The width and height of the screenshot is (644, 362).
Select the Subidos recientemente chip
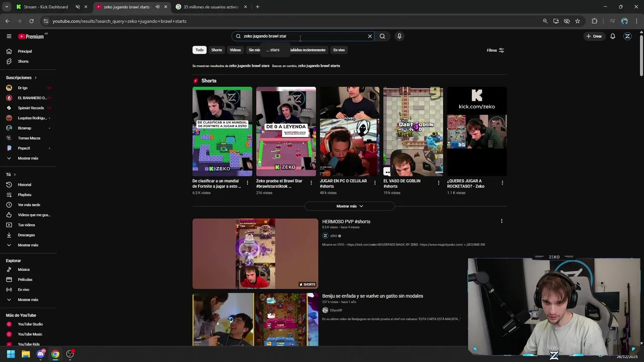click(x=307, y=50)
